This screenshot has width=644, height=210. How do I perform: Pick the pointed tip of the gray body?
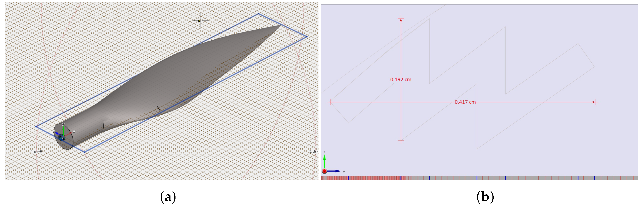(280, 25)
